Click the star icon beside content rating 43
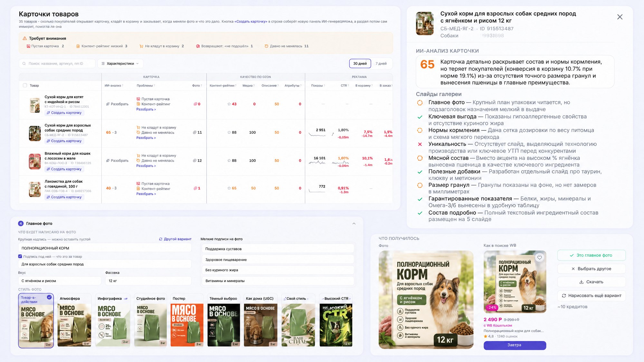The image size is (644, 362). (229, 104)
